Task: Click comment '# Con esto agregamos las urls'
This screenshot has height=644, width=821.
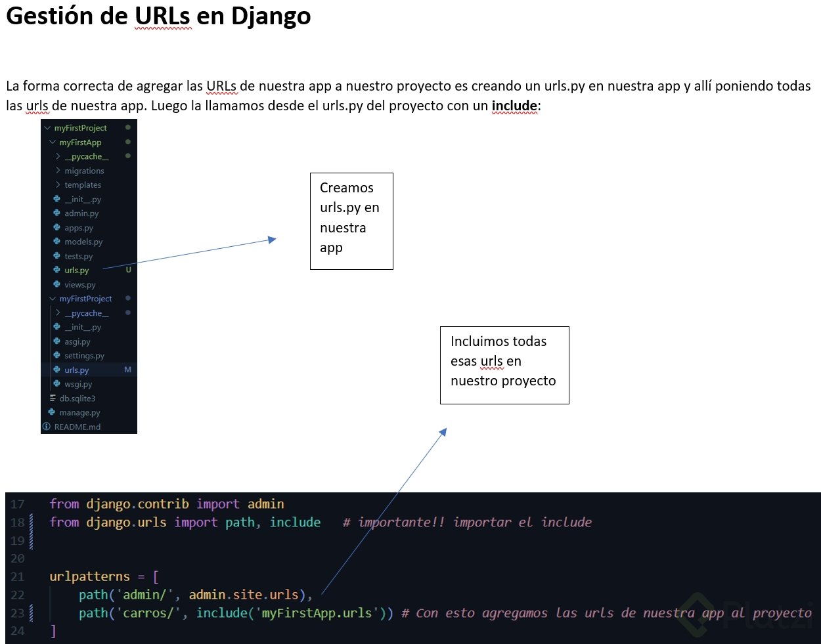Action: click(x=606, y=613)
